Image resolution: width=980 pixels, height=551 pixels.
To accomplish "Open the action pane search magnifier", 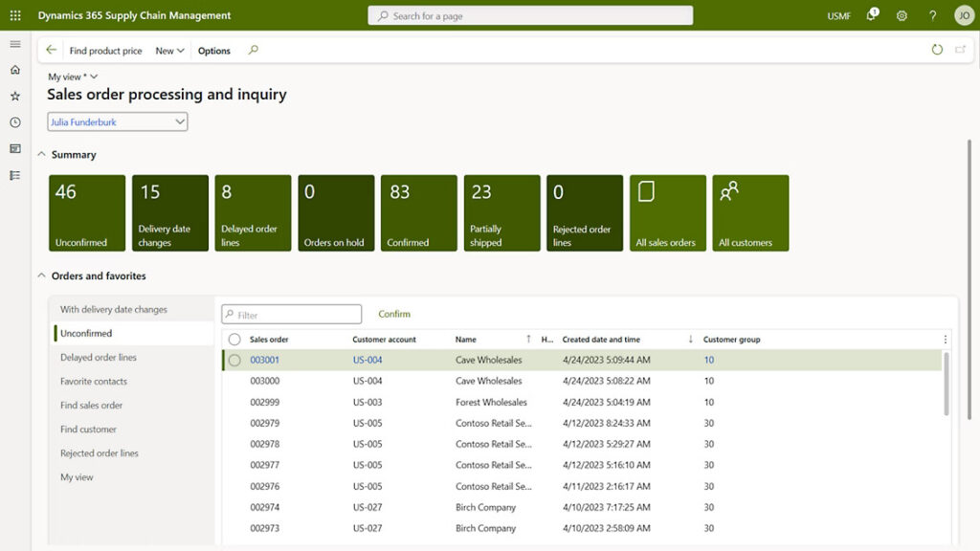I will [253, 50].
